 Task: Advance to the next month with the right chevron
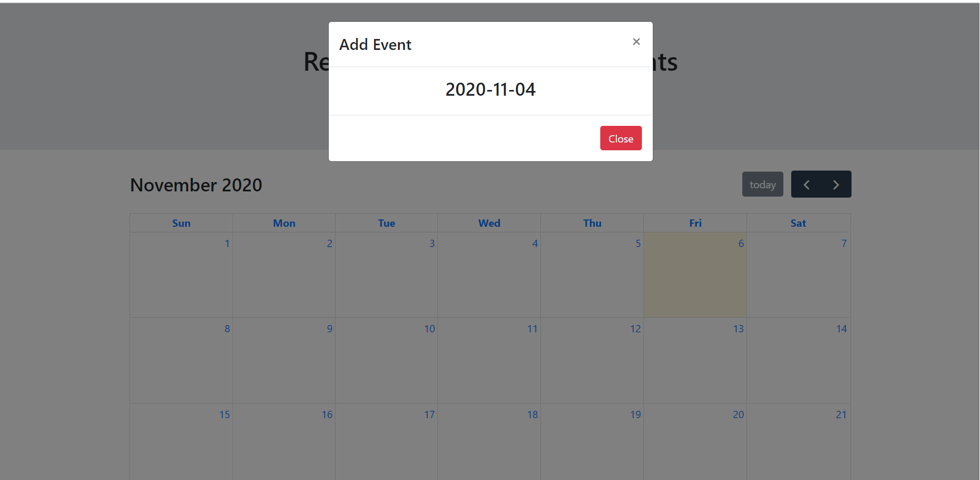click(x=836, y=184)
